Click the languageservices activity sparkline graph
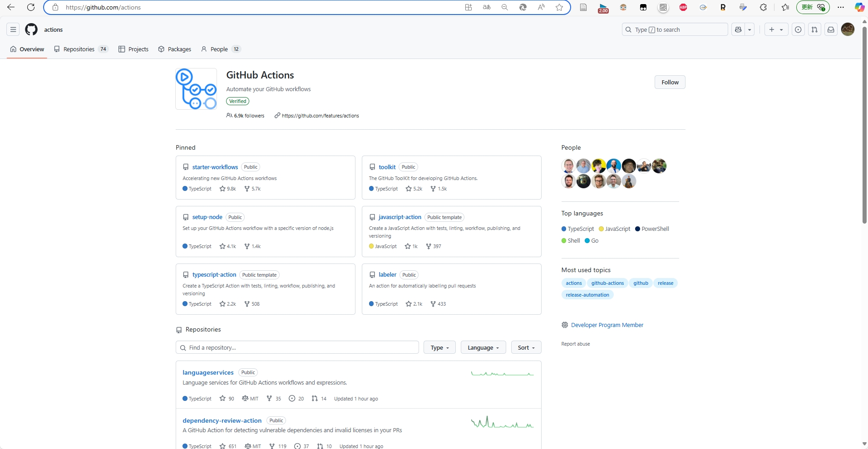Viewport: 868px width, 449px height. [502, 373]
